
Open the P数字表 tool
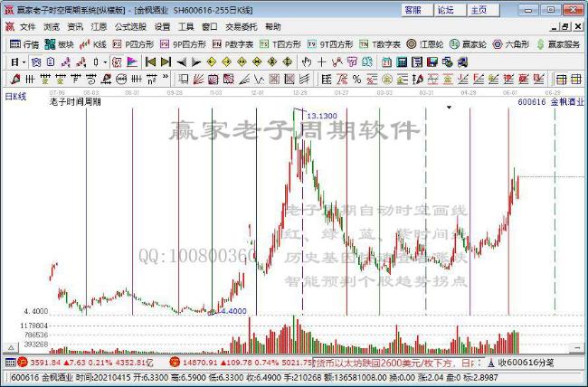click(x=232, y=44)
